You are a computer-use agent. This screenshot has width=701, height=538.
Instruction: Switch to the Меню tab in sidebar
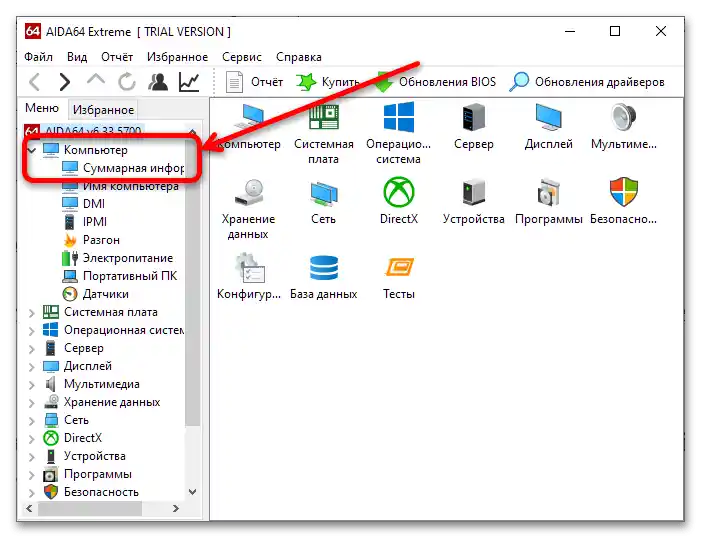[x=42, y=108]
